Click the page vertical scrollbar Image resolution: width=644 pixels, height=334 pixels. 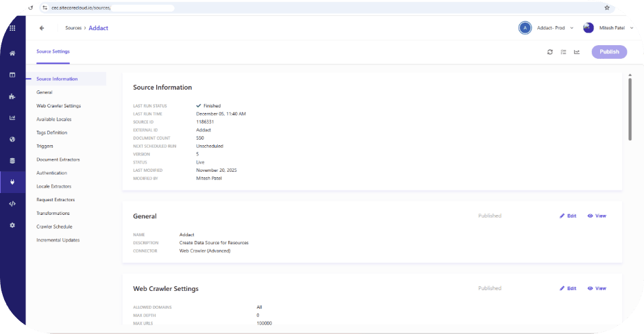[630, 108]
